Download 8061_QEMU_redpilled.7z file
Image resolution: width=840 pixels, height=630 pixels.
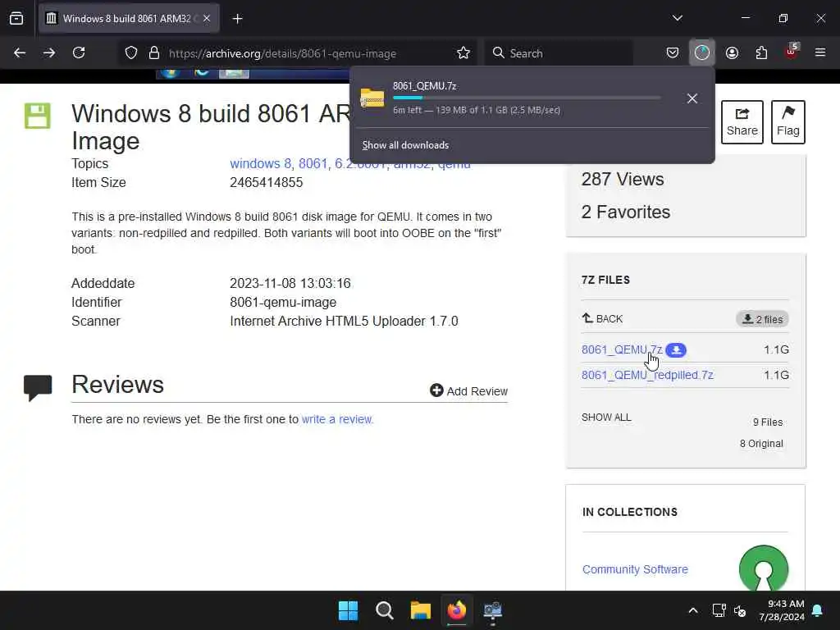tap(647, 375)
